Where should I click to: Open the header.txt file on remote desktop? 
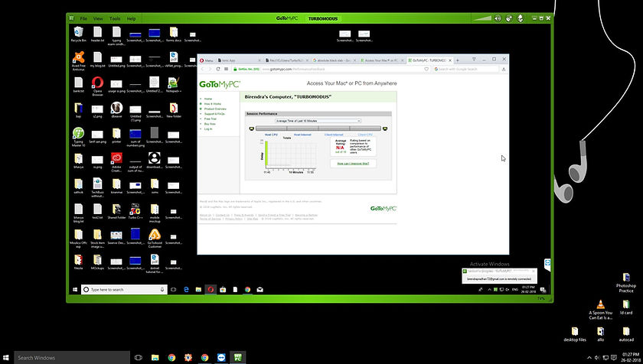(97, 34)
